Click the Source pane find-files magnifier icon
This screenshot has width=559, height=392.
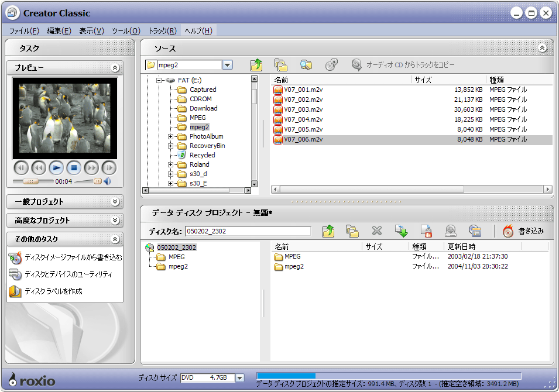pos(306,65)
